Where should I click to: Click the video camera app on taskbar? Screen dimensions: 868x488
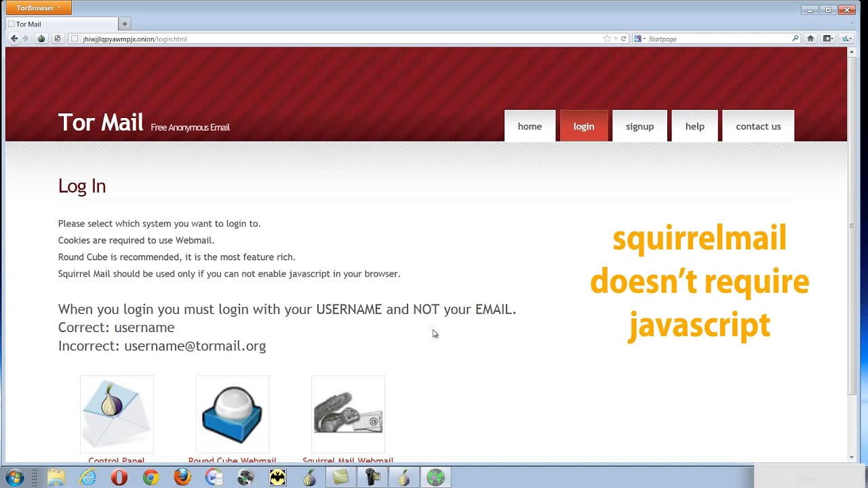pyautogui.click(x=372, y=478)
